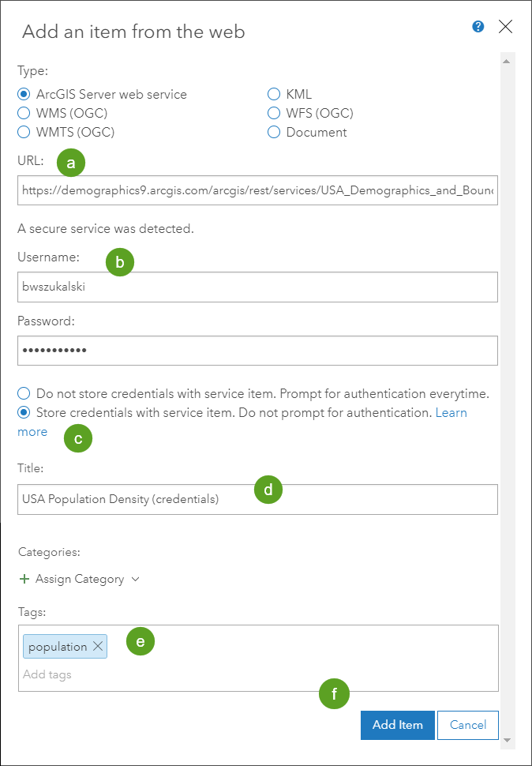Click the blue help question mark icon

coord(478,27)
